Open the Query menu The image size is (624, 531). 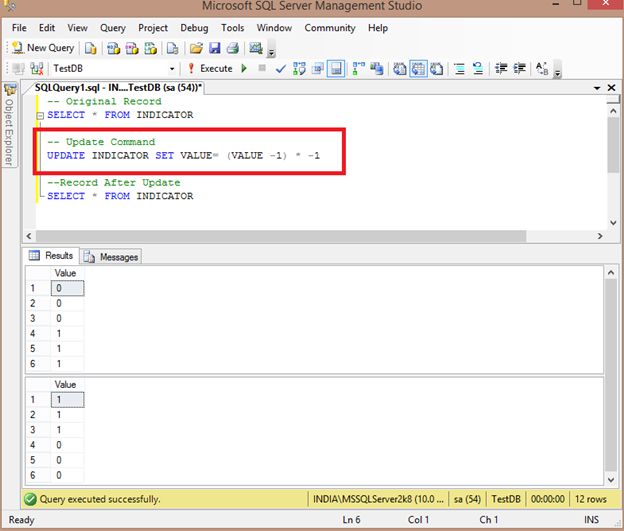tap(112, 28)
